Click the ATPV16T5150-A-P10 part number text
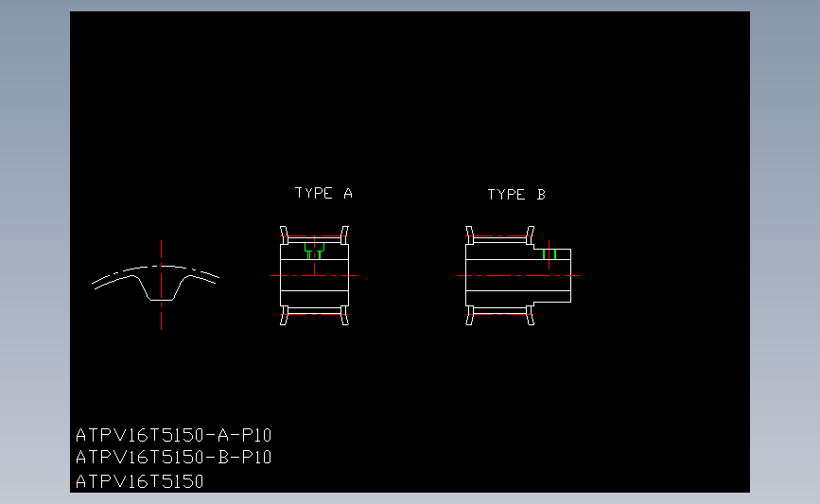The image size is (820, 504). [174, 435]
